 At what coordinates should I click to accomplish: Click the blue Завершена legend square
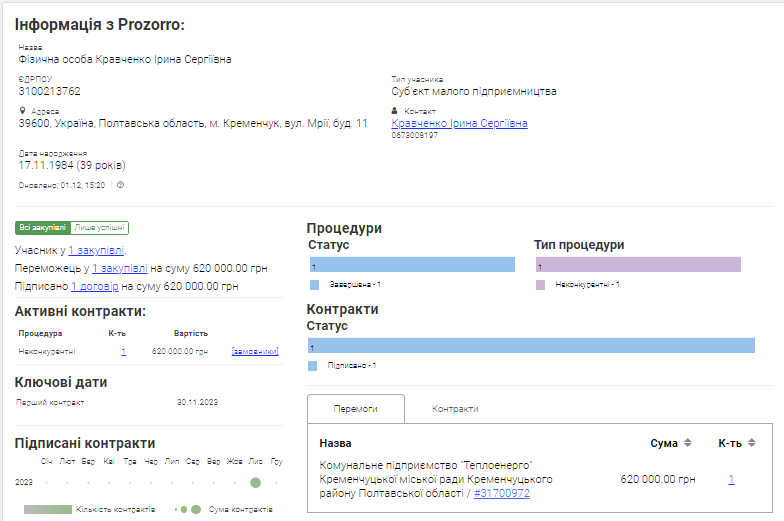(x=313, y=285)
